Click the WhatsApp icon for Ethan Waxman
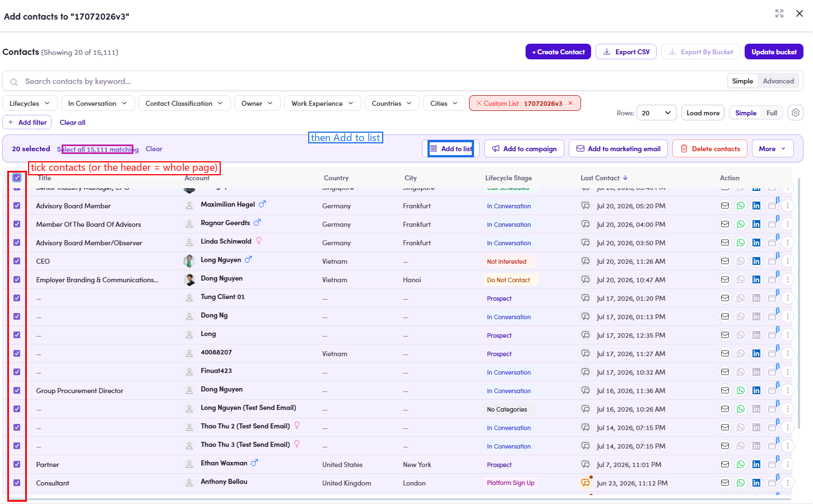This screenshot has width=813, height=504. pyautogui.click(x=741, y=464)
